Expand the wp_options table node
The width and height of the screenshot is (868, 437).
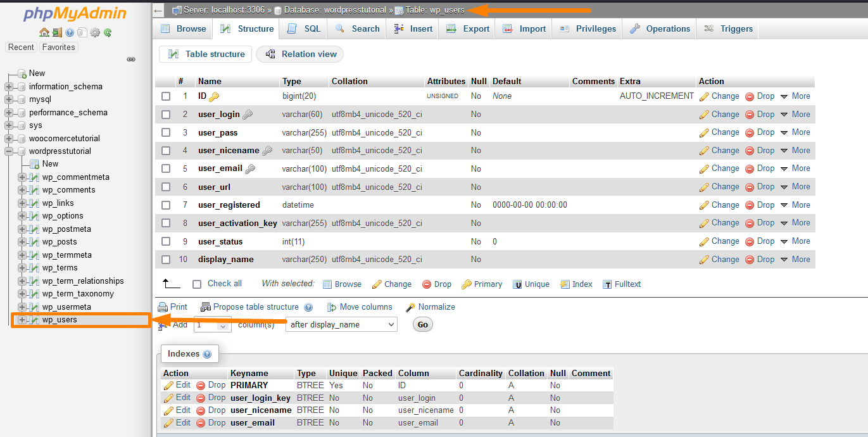tap(22, 216)
